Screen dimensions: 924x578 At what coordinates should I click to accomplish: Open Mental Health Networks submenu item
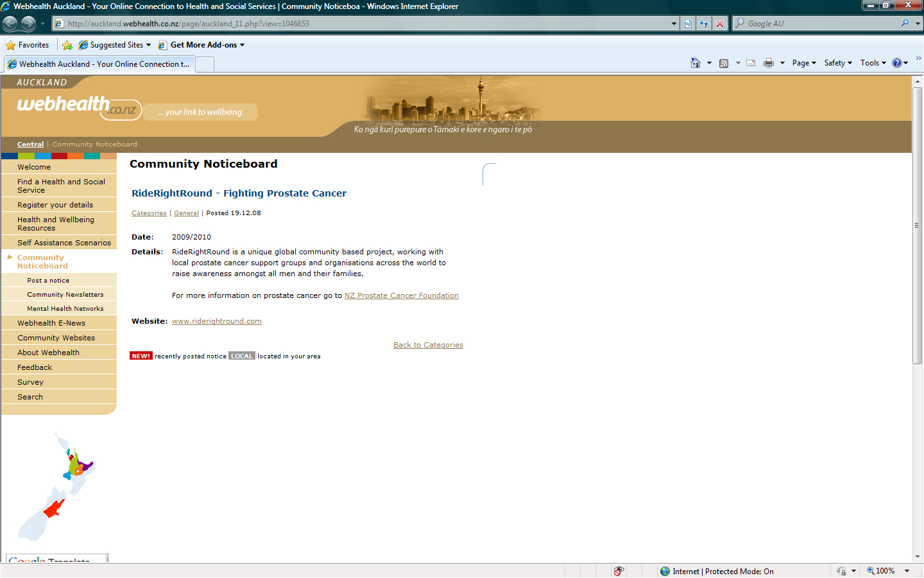59,309
